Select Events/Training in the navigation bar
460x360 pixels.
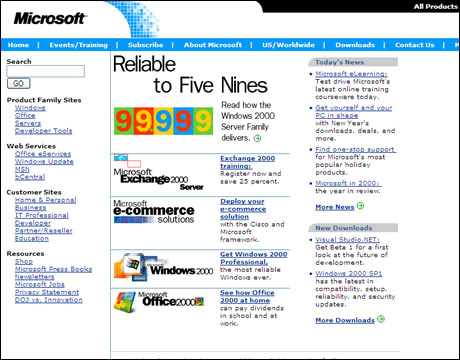click(x=79, y=45)
